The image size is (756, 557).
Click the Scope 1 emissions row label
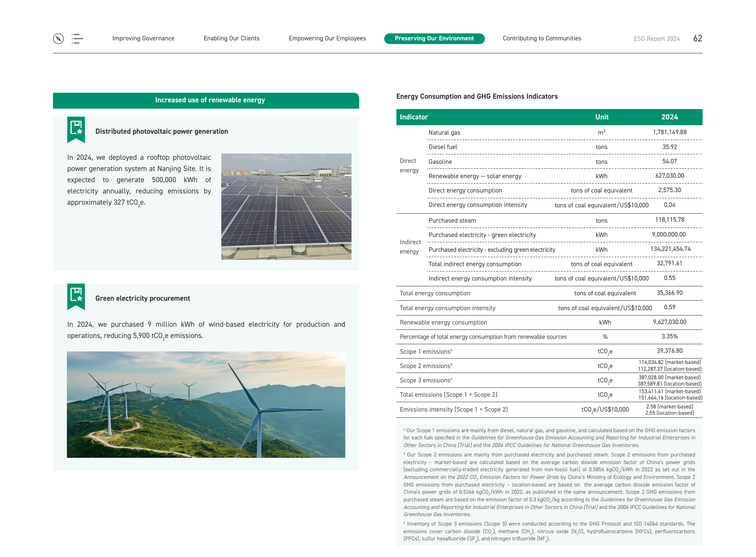(426, 352)
